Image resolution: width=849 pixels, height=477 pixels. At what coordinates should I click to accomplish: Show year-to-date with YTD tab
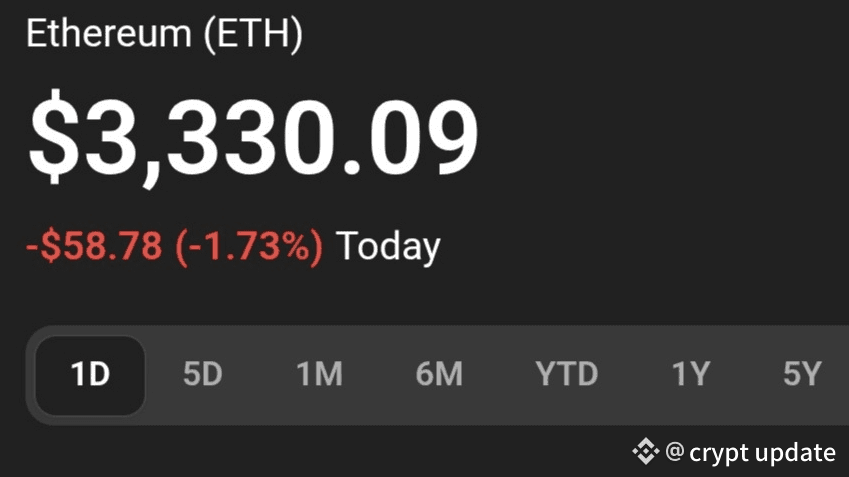[x=566, y=375]
